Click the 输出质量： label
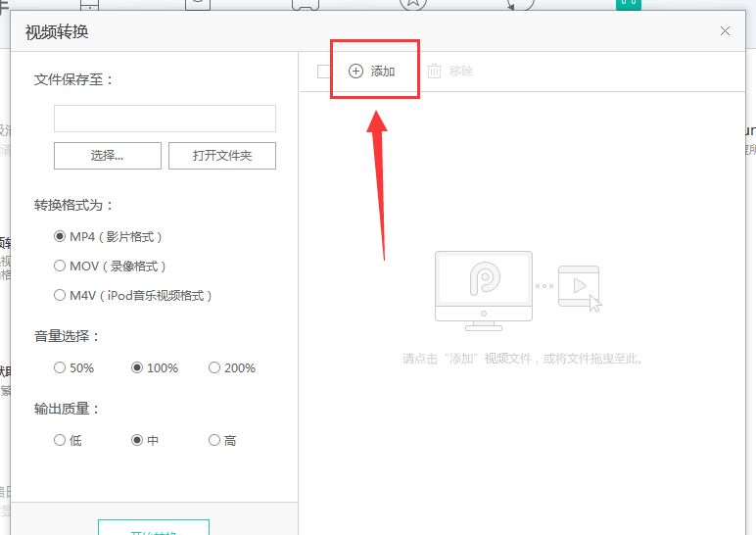Screen dimensions: 756x535 (x=67, y=409)
